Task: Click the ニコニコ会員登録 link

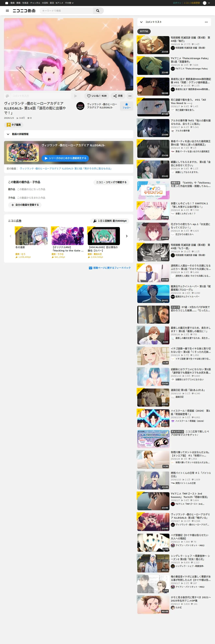Action: (x=192, y=3)
